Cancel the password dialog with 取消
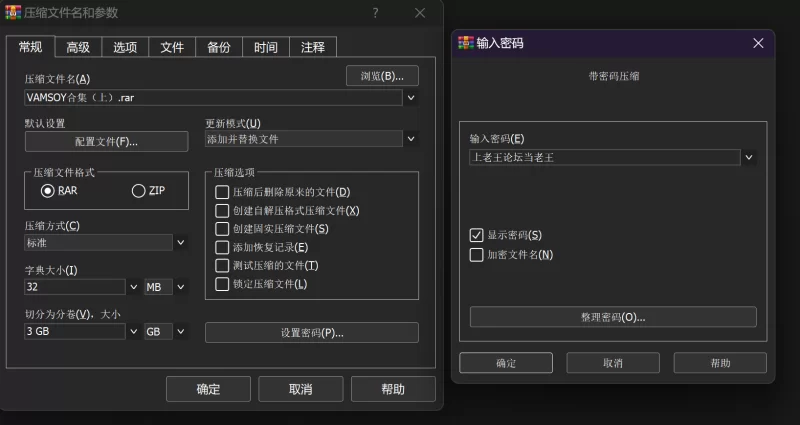Viewport: 800px width, 425px height. 613,363
